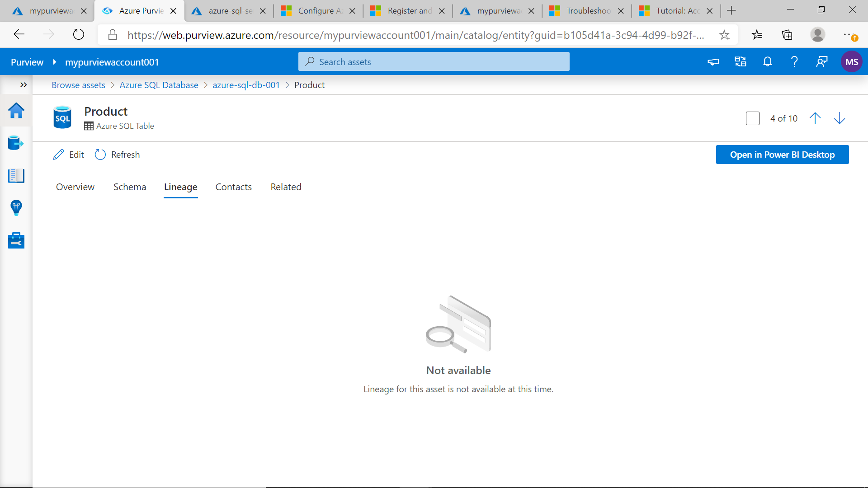Open the Management center toolbox icon

click(x=16, y=240)
